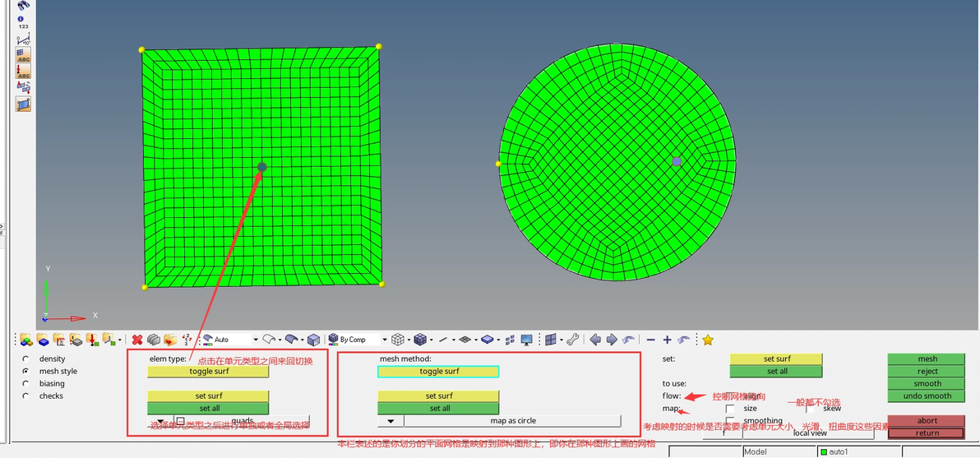Click the reject button

pyautogui.click(x=927, y=371)
